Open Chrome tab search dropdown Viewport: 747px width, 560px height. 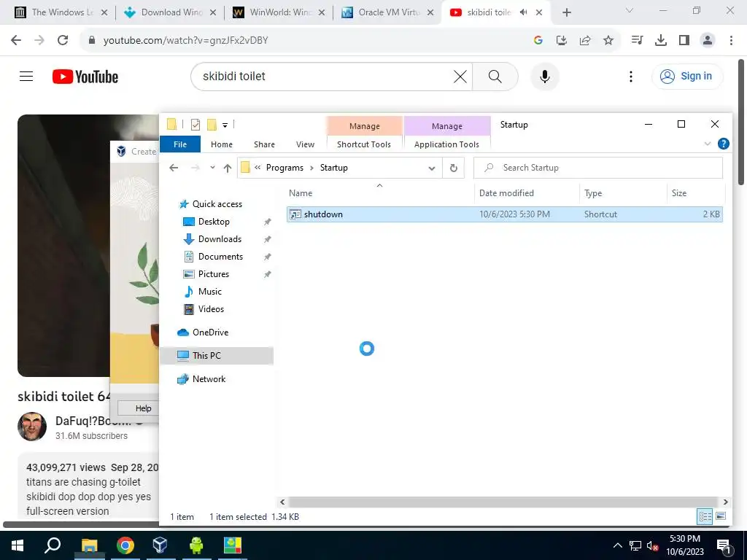coord(629,10)
